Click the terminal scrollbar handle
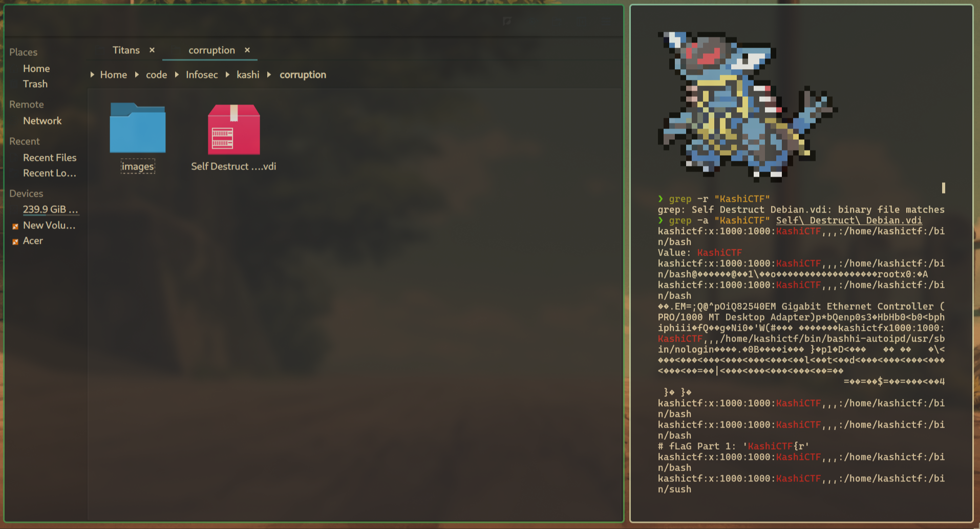Viewport: 980px width, 529px height. pos(943,188)
